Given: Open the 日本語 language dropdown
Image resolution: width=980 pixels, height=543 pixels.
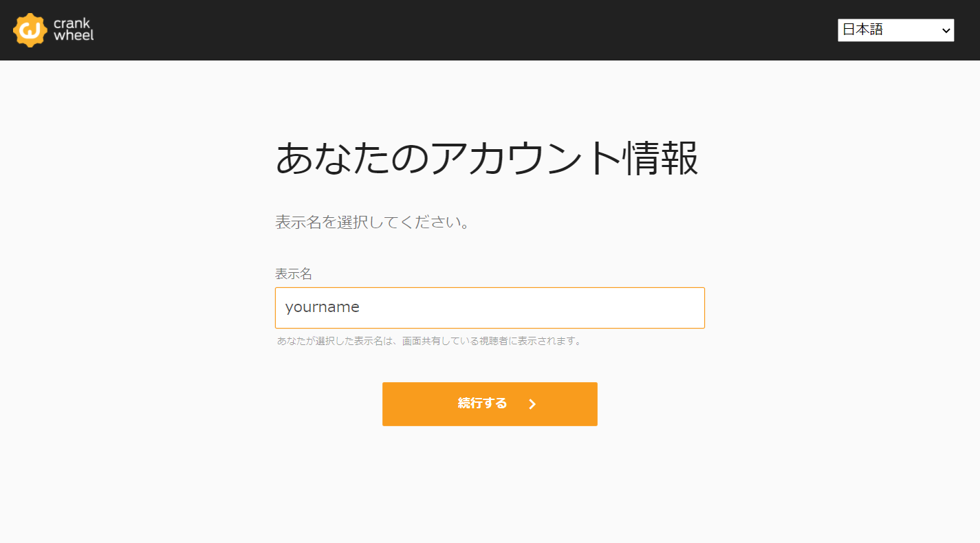Looking at the screenshot, I should 895,30.
